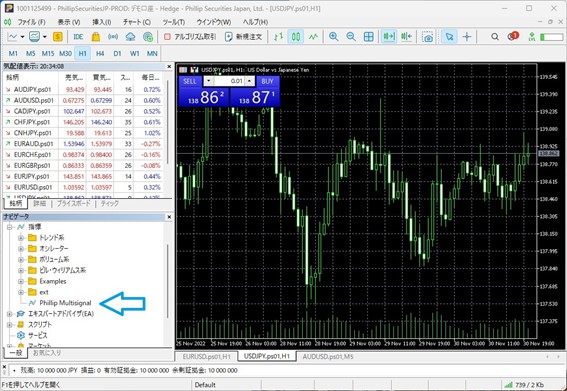567x391 pixels.
Task: Click the zoom in magnifier icon
Action: (x=333, y=37)
